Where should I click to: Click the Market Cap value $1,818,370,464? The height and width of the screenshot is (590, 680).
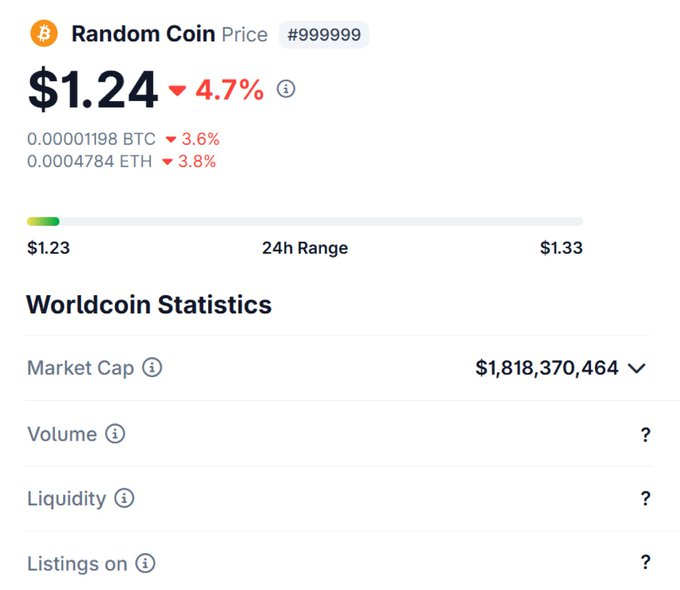pos(547,368)
